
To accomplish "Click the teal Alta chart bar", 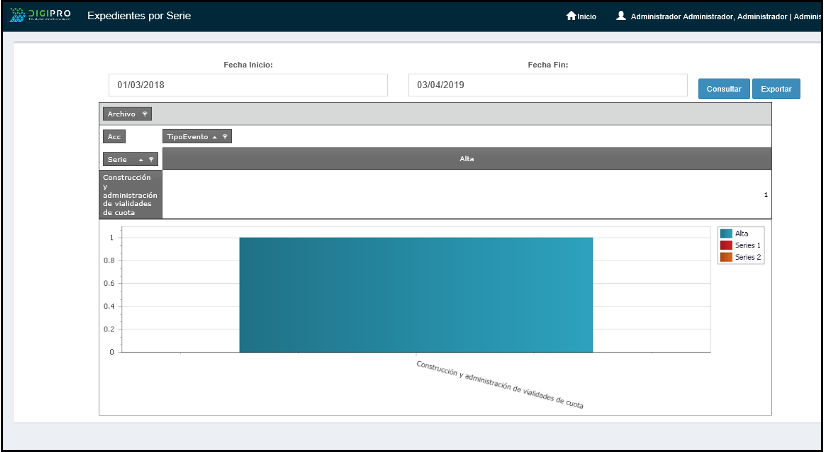I will click(416, 294).
